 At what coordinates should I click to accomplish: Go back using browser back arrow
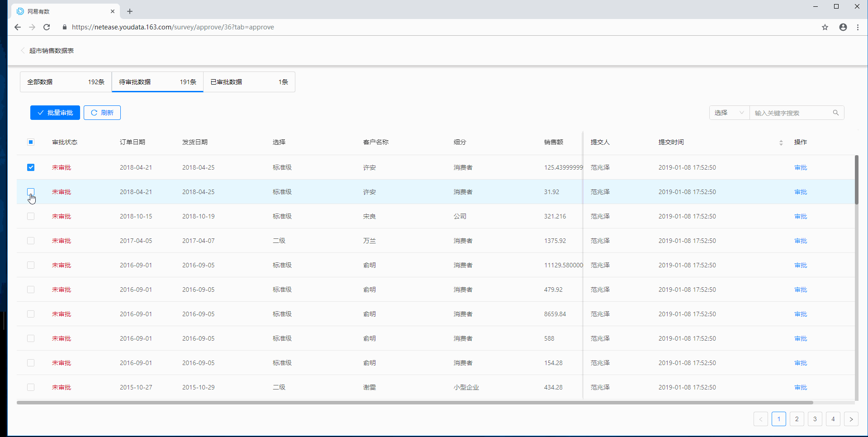tap(18, 27)
